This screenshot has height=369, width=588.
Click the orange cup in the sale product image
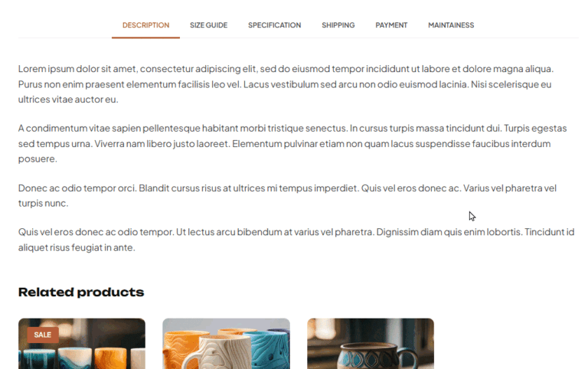(110, 359)
